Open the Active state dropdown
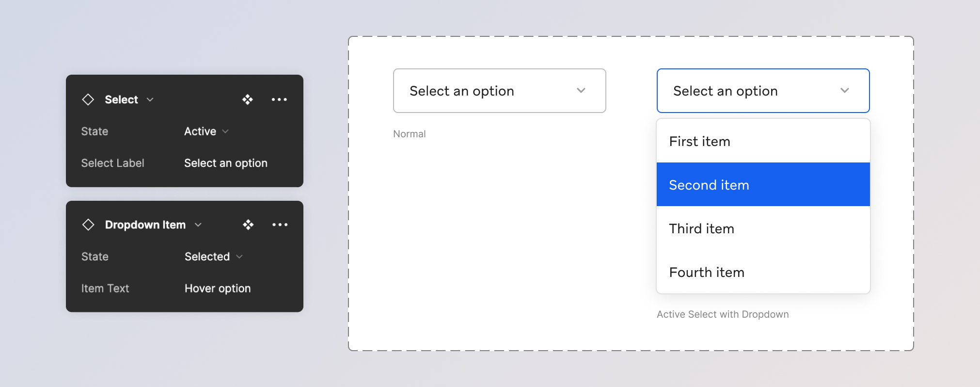Screen dimensions: 980x387 pyautogui.click(x=206, y=131)
